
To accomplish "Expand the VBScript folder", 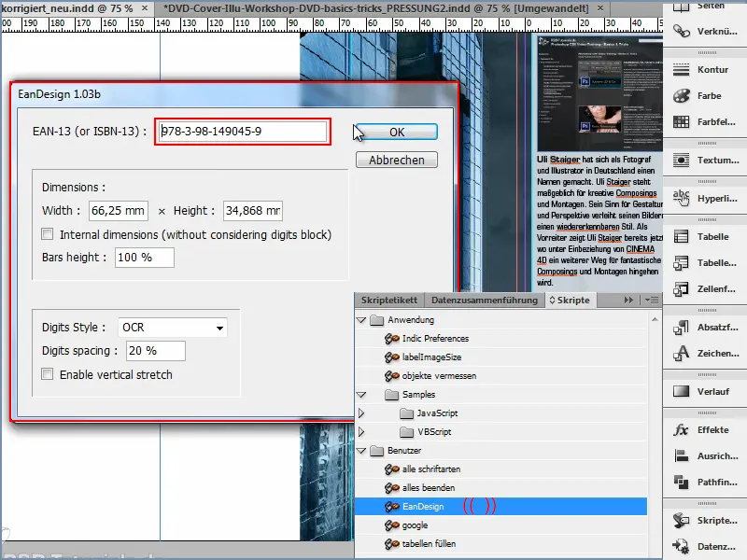I will point(361,432).
